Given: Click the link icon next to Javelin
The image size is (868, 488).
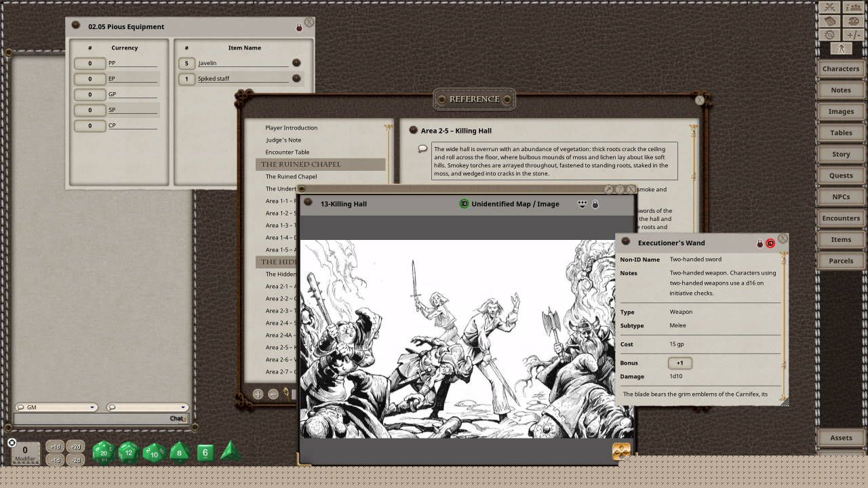Looking at the screenshot, I should pyautogui.click(x=296, y=63).
